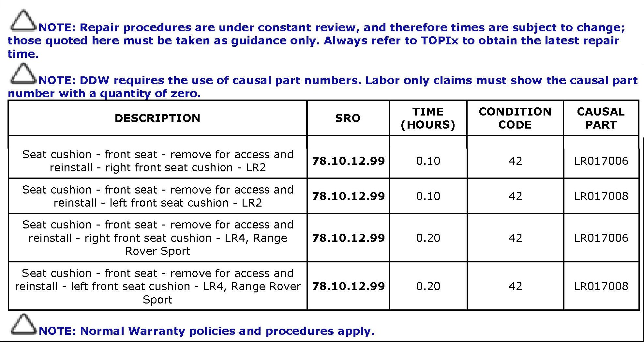Select the SRO column header
The width and height of the screenshot is (644, 343).
(x=348, y=118)
